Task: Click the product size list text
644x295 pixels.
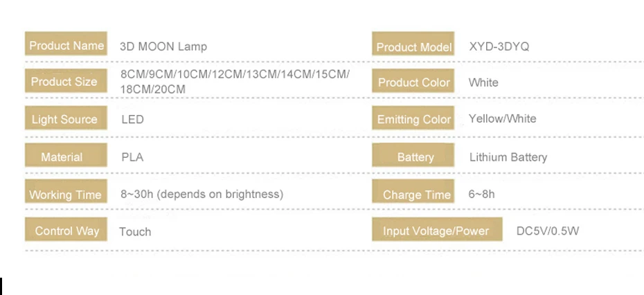Action: point(234,82)
